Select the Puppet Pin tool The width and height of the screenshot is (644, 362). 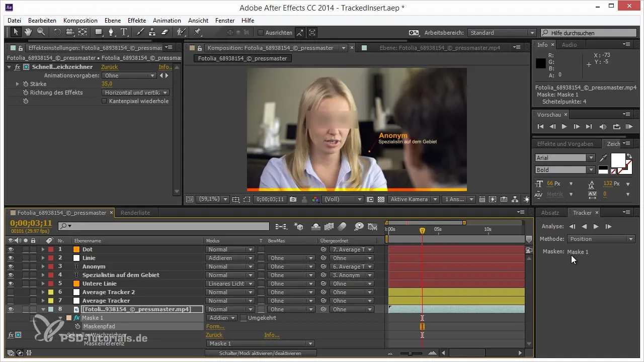coord(197,32)
